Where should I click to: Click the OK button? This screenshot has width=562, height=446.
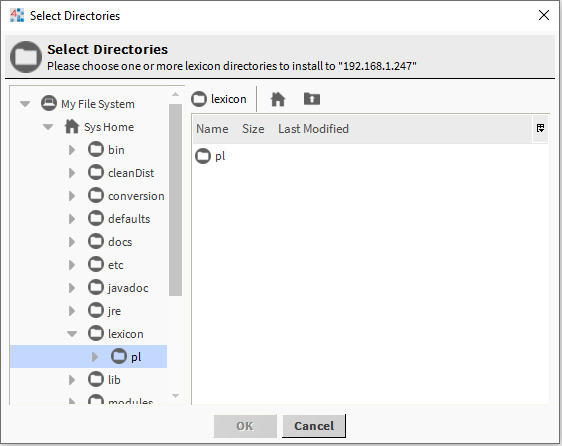point(245,426)
